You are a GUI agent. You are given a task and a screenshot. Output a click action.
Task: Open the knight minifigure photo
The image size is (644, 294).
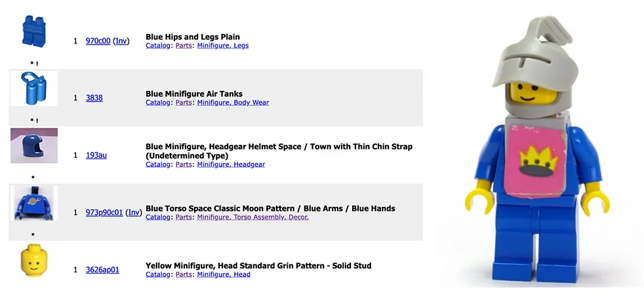point(539,150)
